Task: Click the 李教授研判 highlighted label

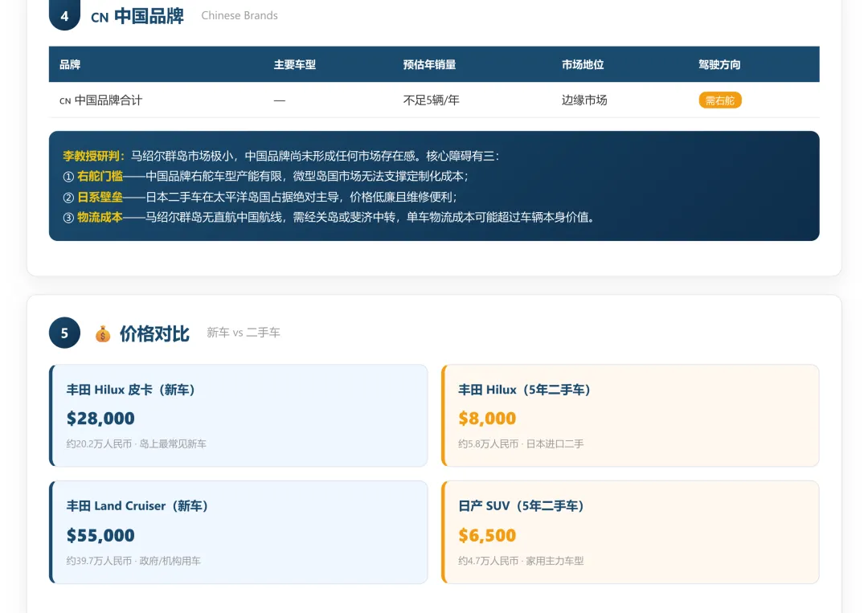Action: point(93,156)
